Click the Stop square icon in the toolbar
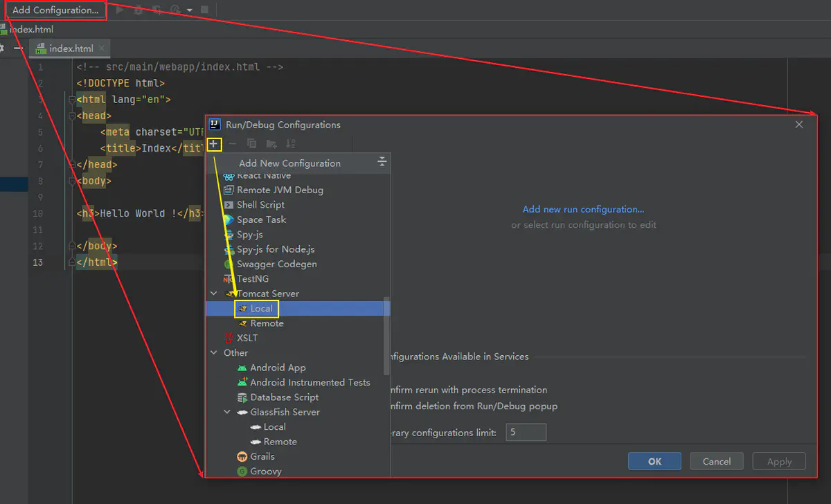Image resolution: width=831 pixels, height=504 pixels. click(x=204, y=10)
